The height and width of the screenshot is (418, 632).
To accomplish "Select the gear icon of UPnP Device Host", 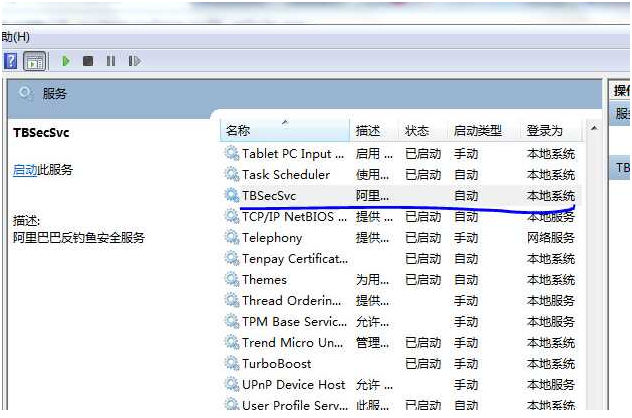I will 232,385.
